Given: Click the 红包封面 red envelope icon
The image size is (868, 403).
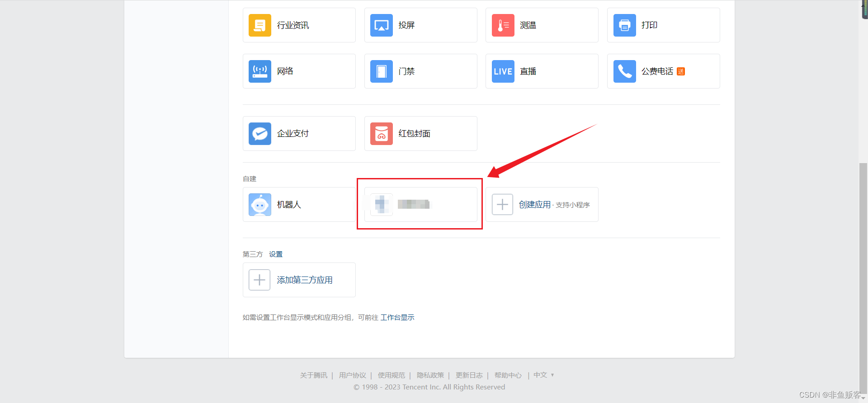Looking at the screenshot, I should point(382,134).
